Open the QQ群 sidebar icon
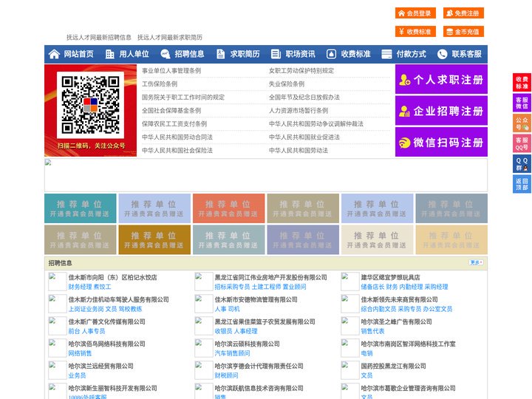Viewport: 532px width, 399px height. pyautogui.click(x=522, y=163)
